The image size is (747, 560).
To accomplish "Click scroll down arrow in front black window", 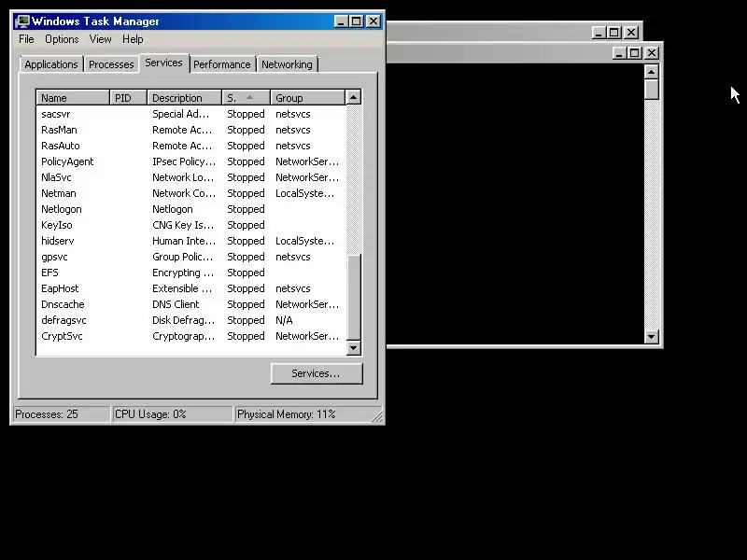I will (x=651, y=337).
